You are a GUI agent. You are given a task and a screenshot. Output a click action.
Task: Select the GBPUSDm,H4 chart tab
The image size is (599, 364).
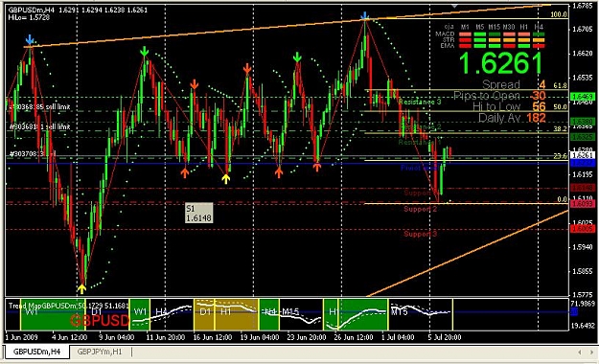[x=37, y=352]
